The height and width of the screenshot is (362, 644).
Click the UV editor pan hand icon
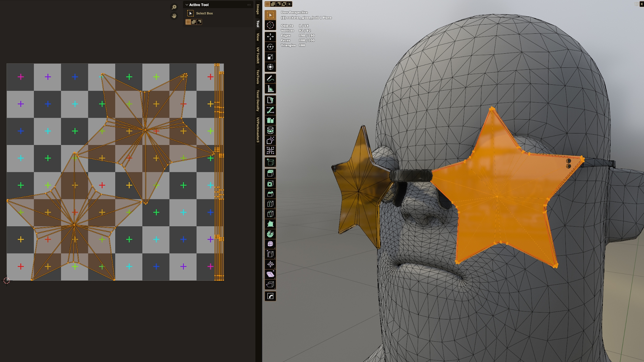tap(174, 16)
